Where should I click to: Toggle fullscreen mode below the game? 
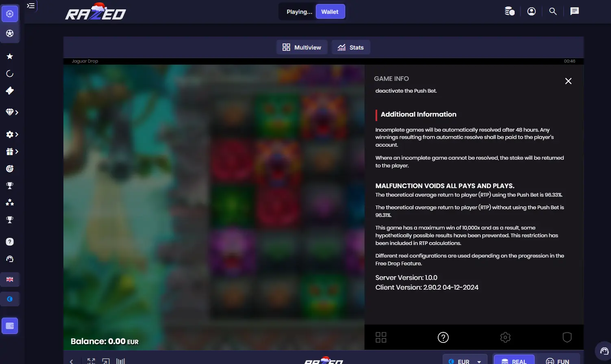[91, 361]
